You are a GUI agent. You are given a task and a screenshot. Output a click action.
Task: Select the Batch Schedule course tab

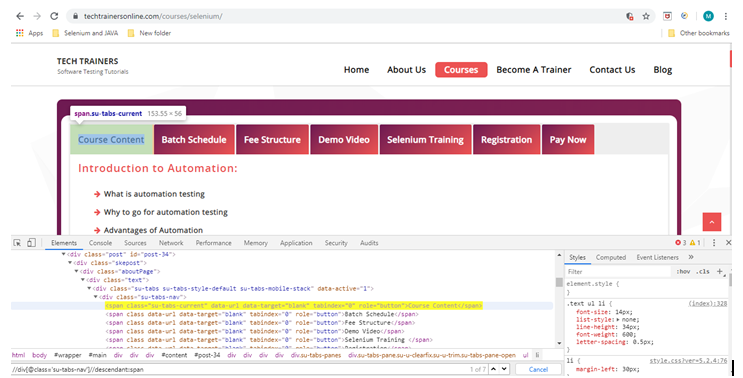click(194, 140)
